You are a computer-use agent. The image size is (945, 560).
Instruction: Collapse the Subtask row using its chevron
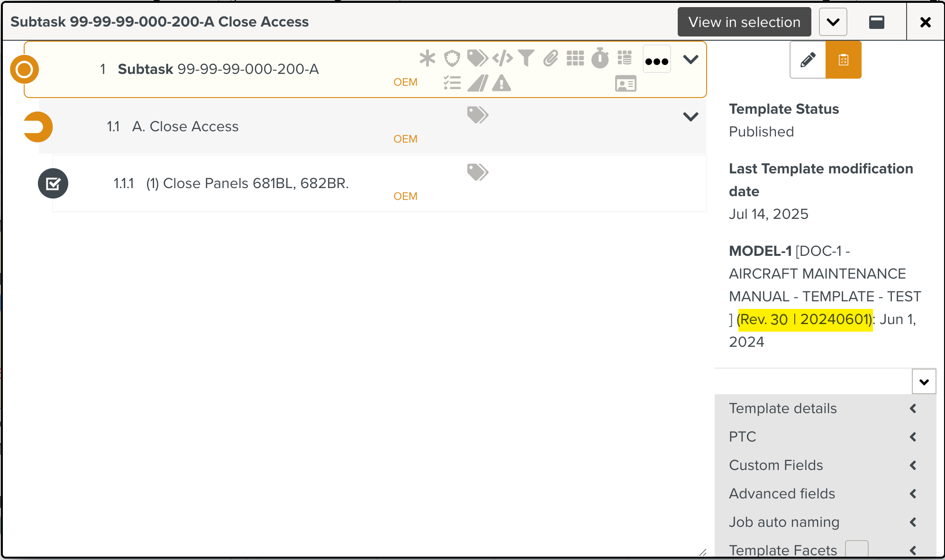click(x=691, y=59)
